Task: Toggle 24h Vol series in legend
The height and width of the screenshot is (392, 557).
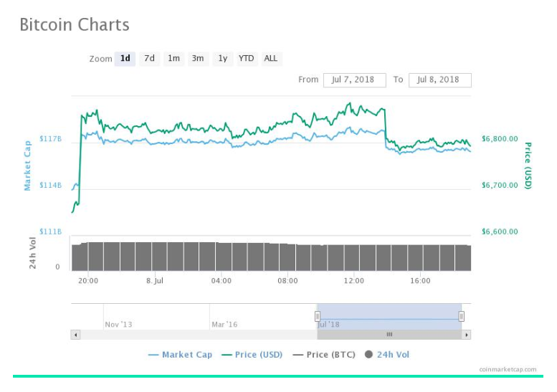Action: (387, 355)
